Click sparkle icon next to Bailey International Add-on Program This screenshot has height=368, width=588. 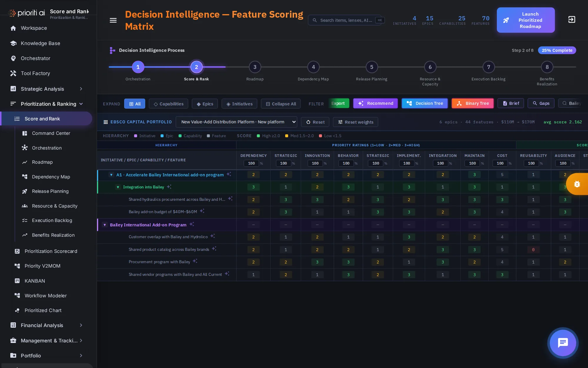click(192, 224)
